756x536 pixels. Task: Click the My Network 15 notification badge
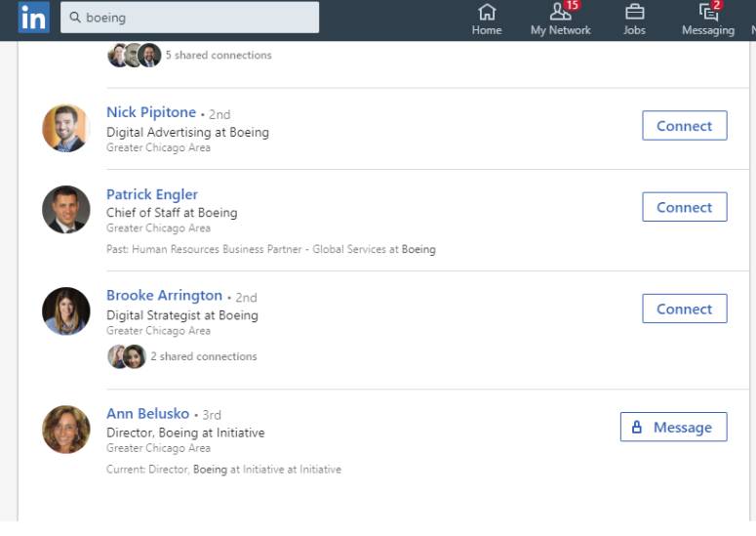tap(573, 5)
